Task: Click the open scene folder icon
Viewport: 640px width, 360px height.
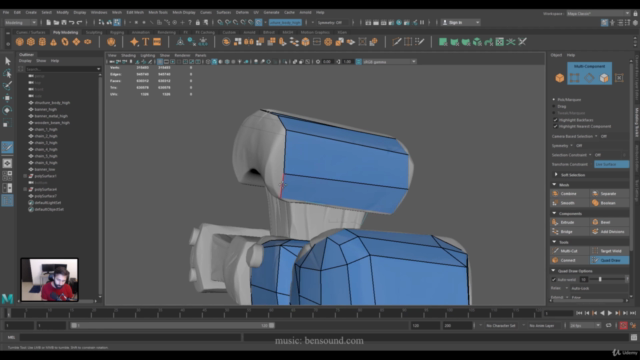Action: point(56,22)
